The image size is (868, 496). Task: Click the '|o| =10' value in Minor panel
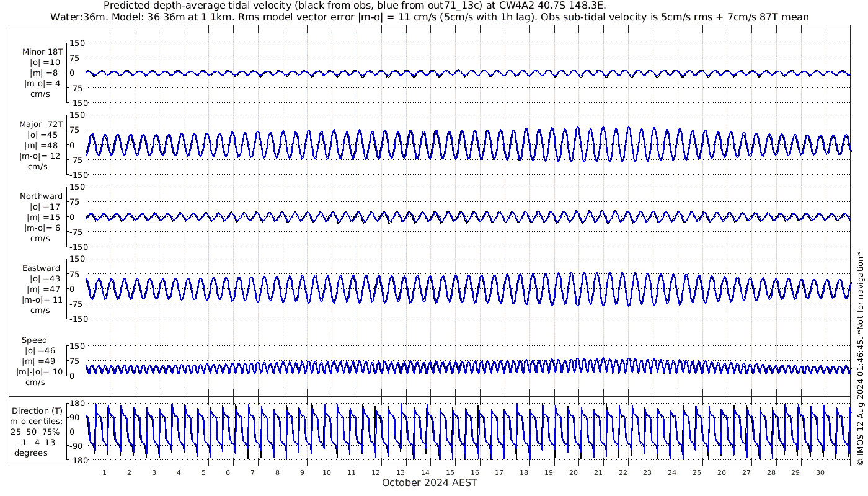coord(45,63)
